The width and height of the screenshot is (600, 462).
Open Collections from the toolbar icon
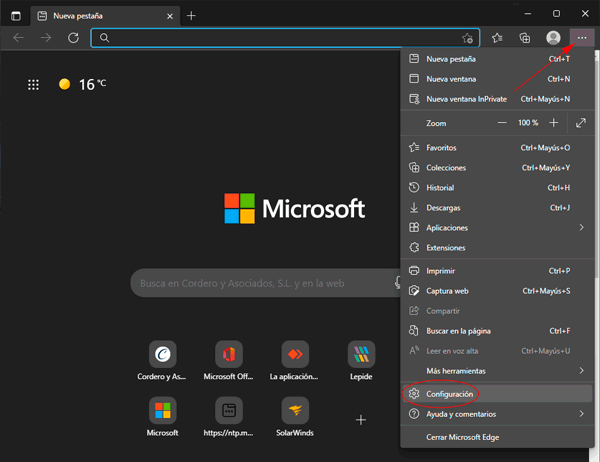point(525,38)
